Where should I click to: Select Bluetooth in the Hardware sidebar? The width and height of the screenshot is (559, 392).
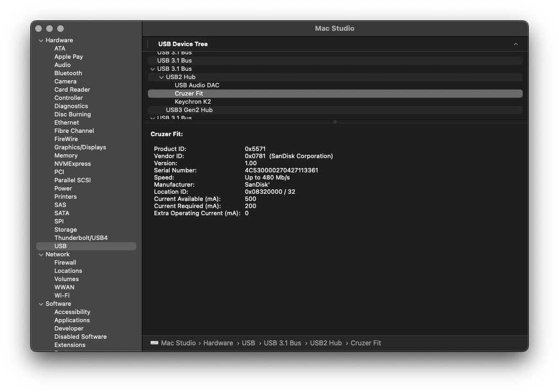tap(68, 72)
